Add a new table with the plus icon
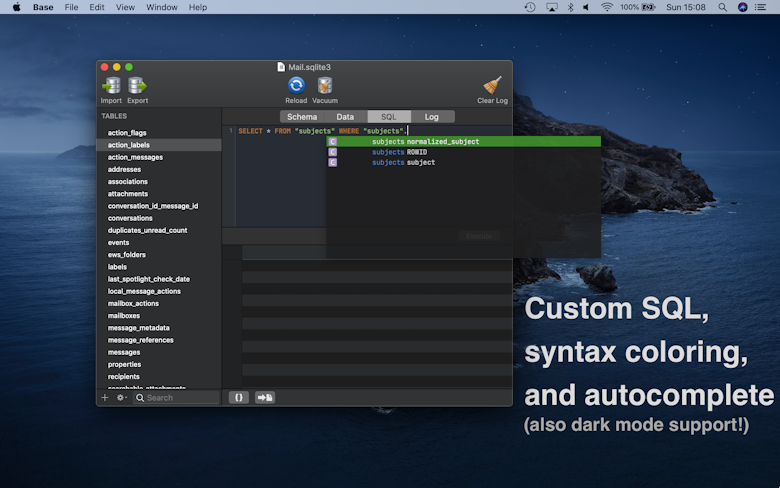The height and width of the screenshot is (488, 780). click(104, 397)
